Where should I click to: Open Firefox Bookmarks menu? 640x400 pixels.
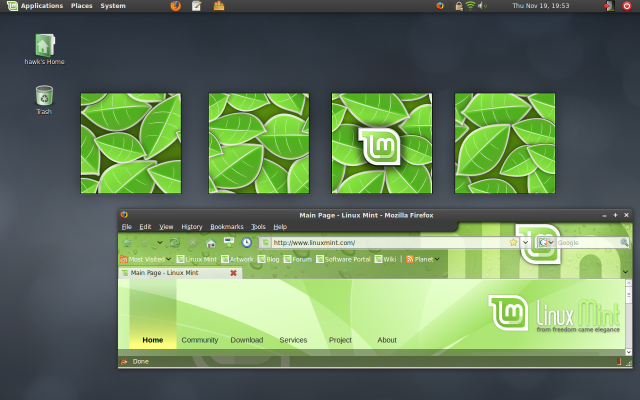[x=227, y=227]
